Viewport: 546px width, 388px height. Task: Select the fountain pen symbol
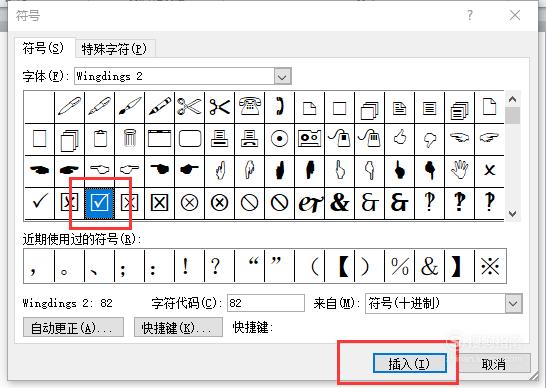point(100,107)
